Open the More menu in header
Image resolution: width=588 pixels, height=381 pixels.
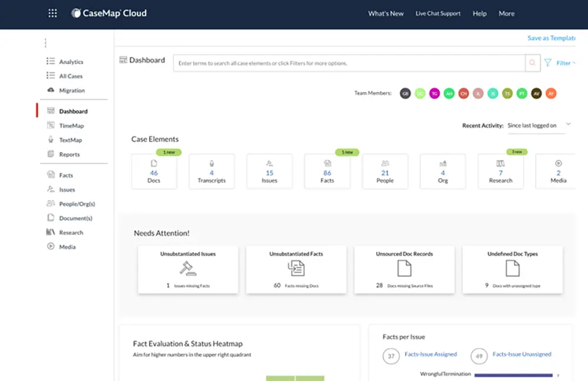[x=506, y=14]
